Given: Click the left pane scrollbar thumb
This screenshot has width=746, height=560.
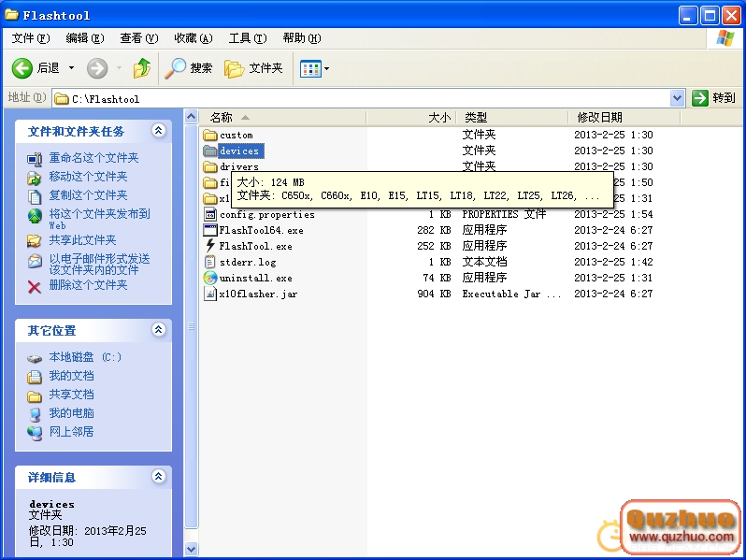Looking at the screenshot, I should 192,326.
